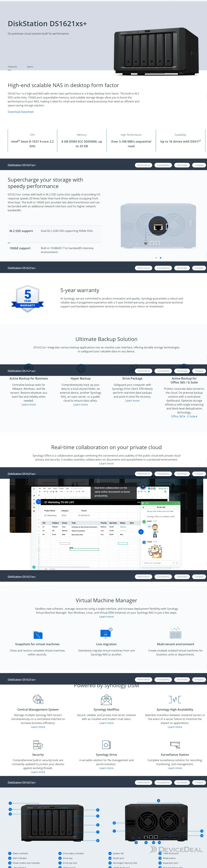Click Performance in bar above Supercharge your storage
The width and height of the screenshot is (207, 868).
[143, 165]
